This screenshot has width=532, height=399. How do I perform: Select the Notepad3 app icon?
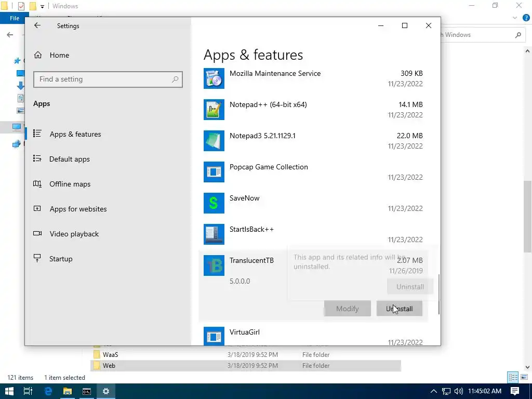[x=214, y=141]
